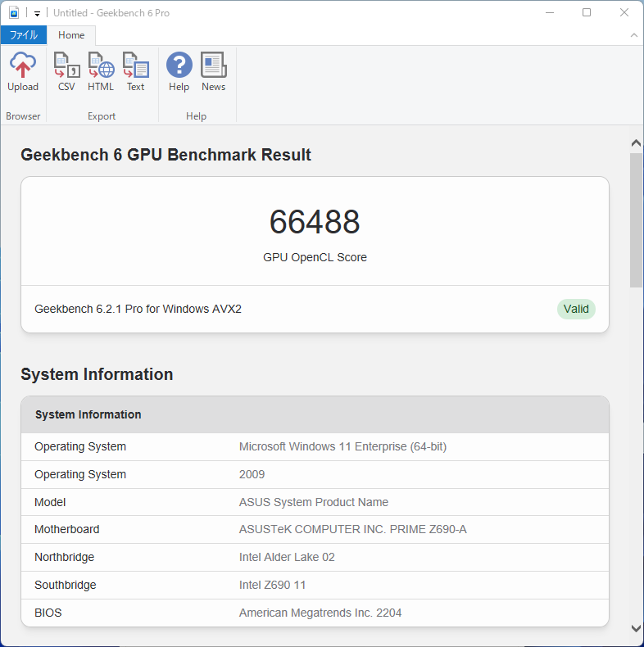
Task: Export the result as Text
Action: 135,72
